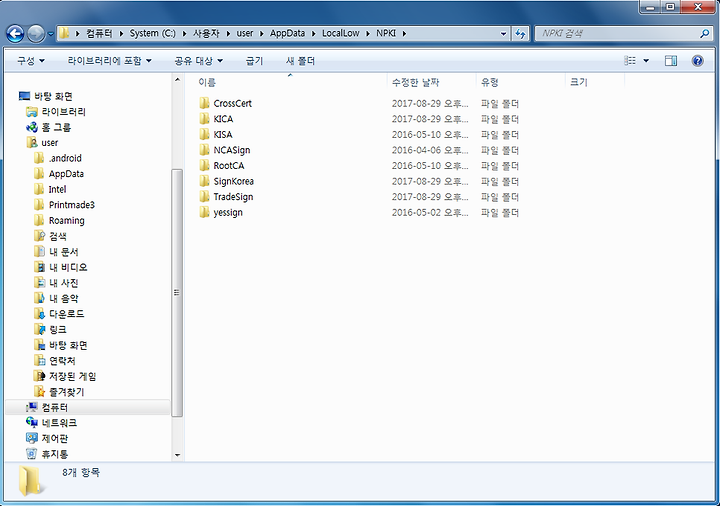Toggle the preview pane icon
This screenshot has width=720, height=506.
point(671,61)
